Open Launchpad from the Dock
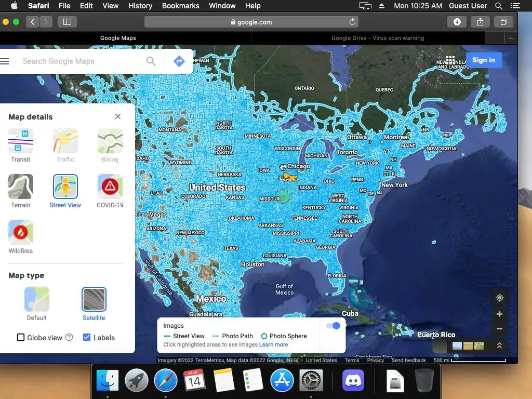 pos(137,380)
